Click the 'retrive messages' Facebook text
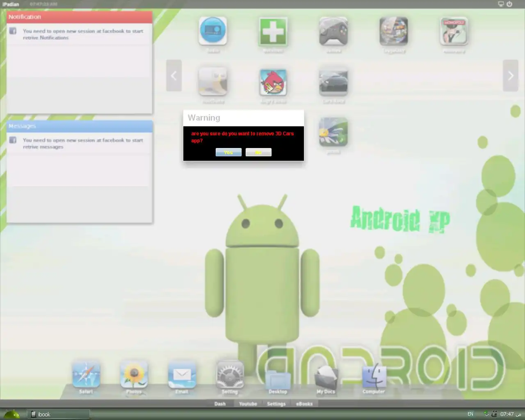Viewport: 525px width, 420px height. (x=83, y=143)
